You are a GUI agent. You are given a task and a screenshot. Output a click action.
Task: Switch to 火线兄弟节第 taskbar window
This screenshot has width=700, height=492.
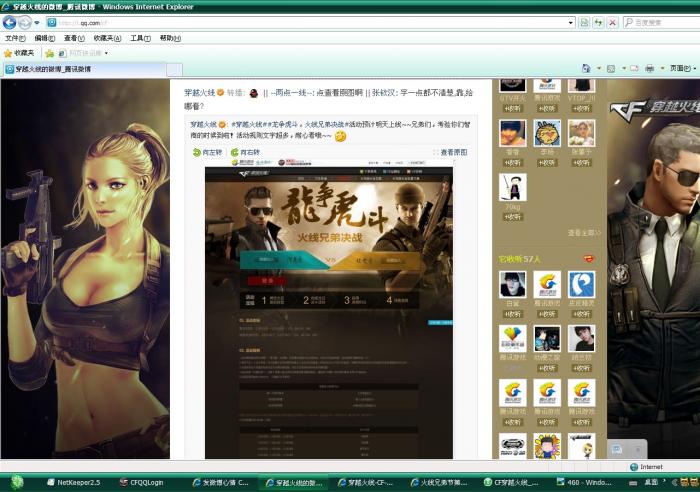(x=439, y=483)
